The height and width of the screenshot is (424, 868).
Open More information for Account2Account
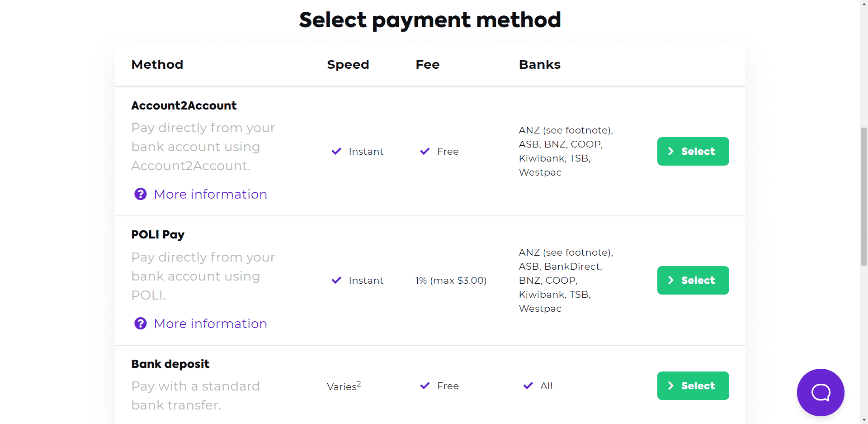[210, 194]
